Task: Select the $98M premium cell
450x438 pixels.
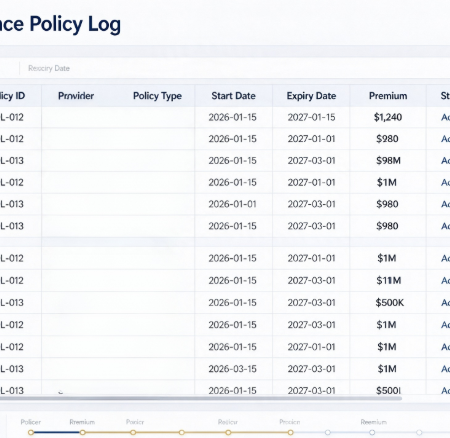Action: [x=388, y=161]
